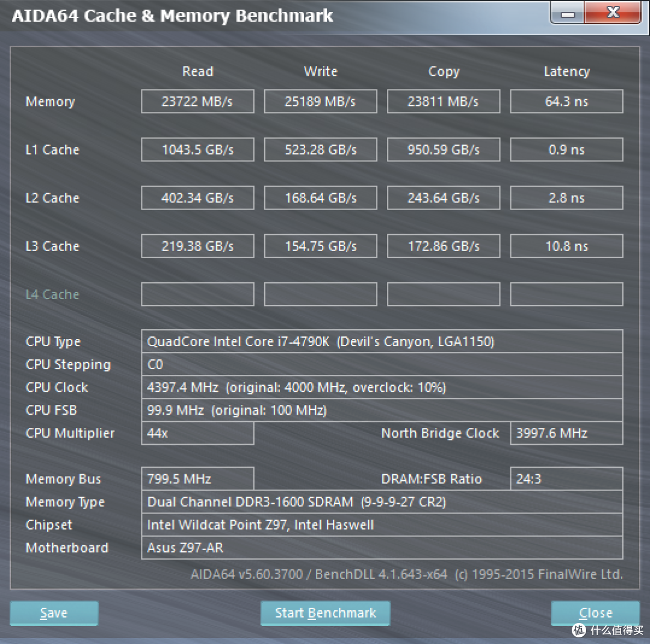Select the DRAM:FSB Ratio value 24:3

pyautogui.click(x=566, y=478)
